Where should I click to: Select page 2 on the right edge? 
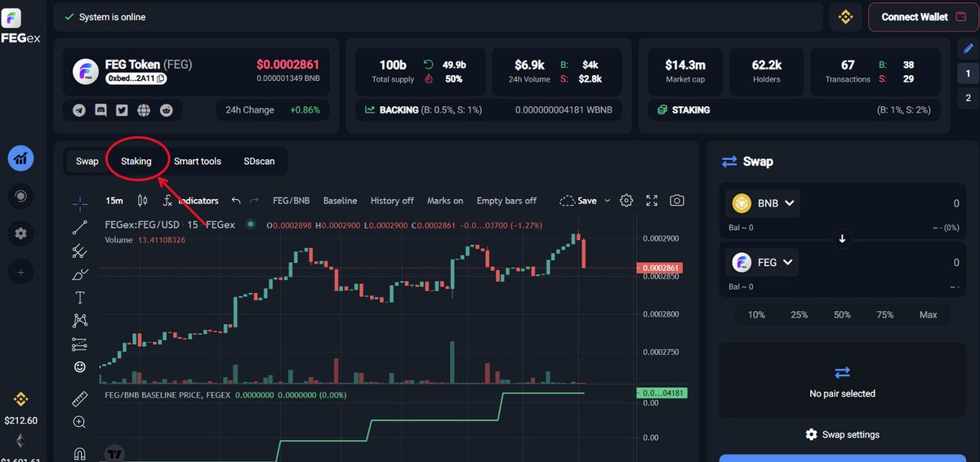(969, 98)
